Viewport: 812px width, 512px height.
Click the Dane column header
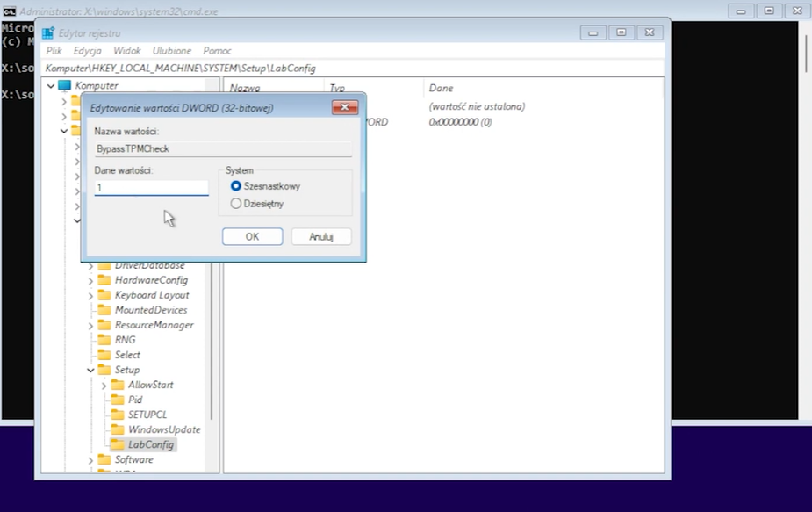tap(543, 88)
